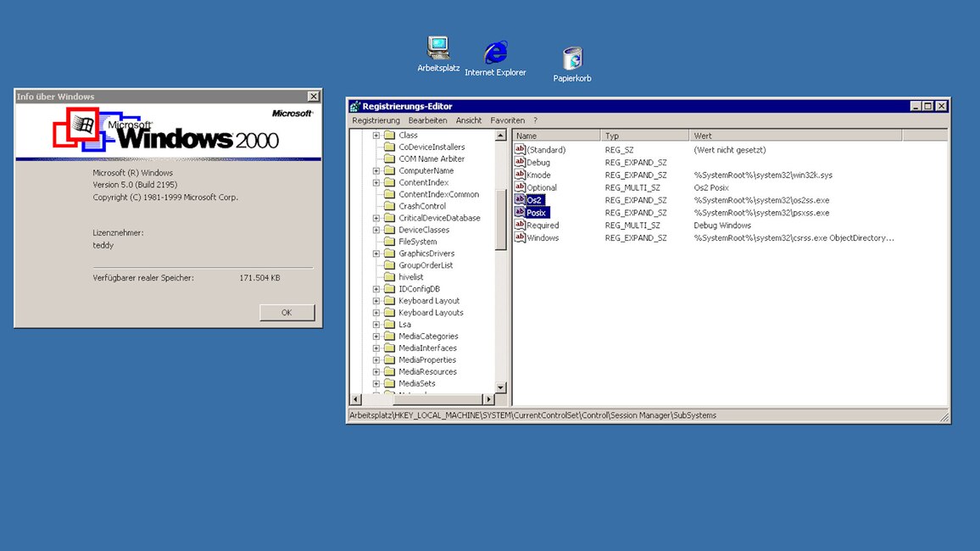Select the Os2 value name
Viewport: 980px width, 551px height.
(534, 200)
